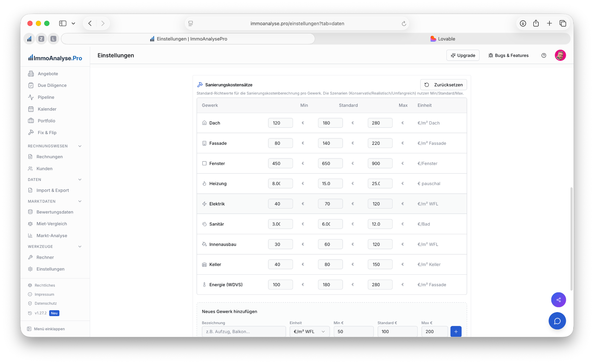
Task: Open the Einheit €/m² WFL dropdown
Action: (x=309, y=332)
